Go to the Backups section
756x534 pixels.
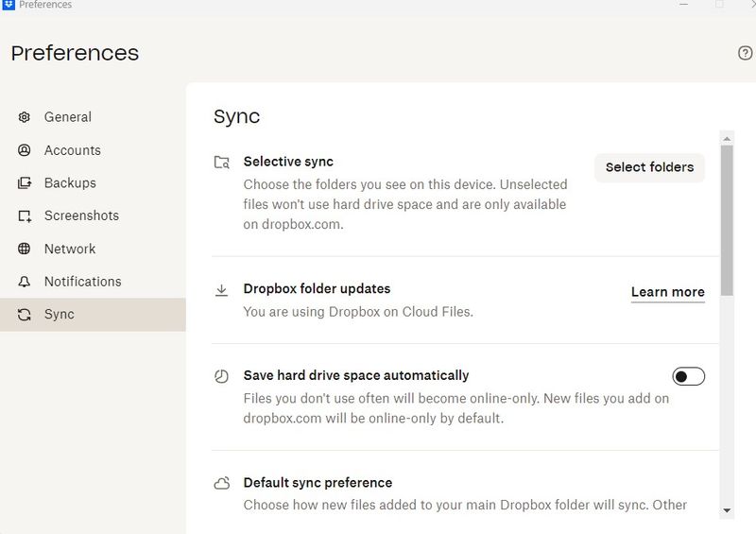[70, 183]
